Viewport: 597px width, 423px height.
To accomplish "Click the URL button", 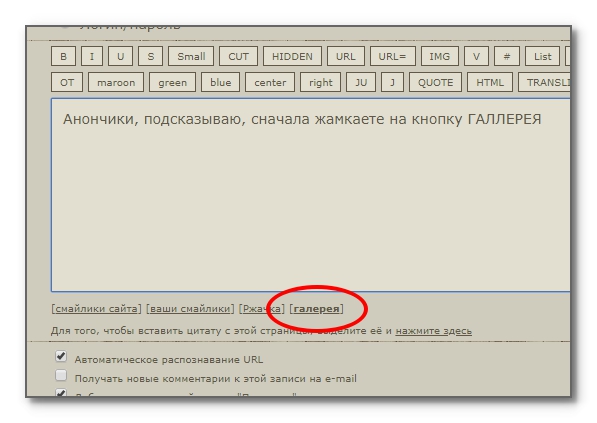I will pos(345,56).
